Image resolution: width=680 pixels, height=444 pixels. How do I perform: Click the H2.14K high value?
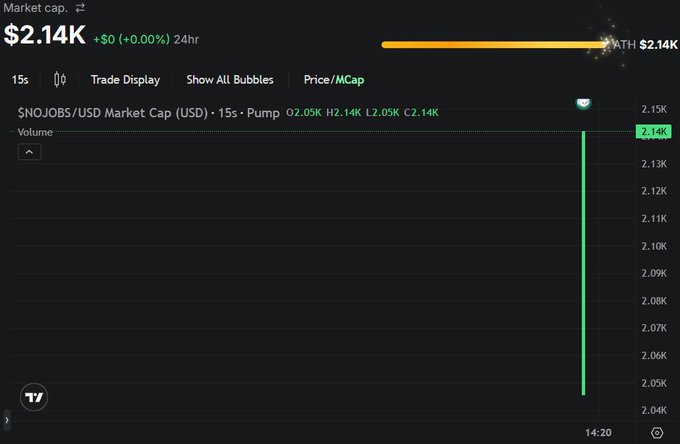coord(343,113)
